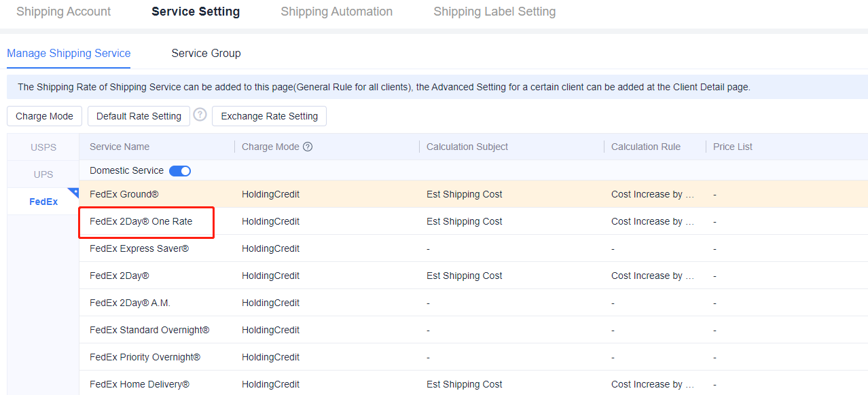Select FedEx Standard Overnight® service
Screen dimensions: 868x395
(x=149, y=330)
